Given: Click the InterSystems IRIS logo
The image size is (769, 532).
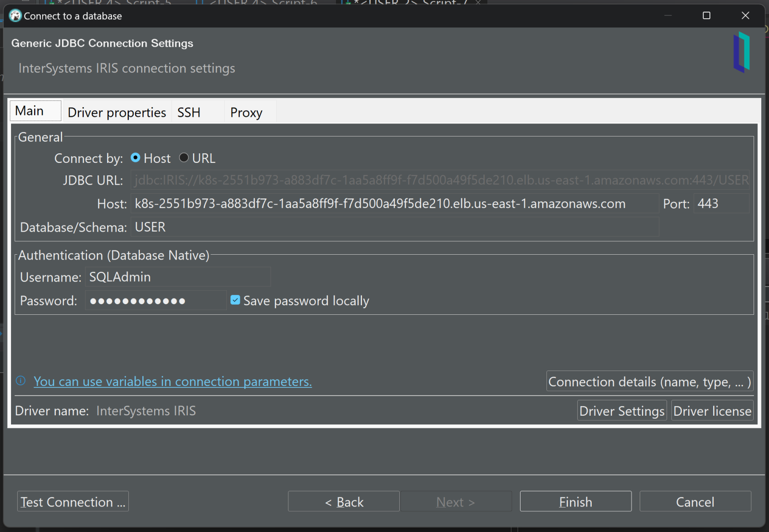Looking at the screenshot, I should 742,52.
